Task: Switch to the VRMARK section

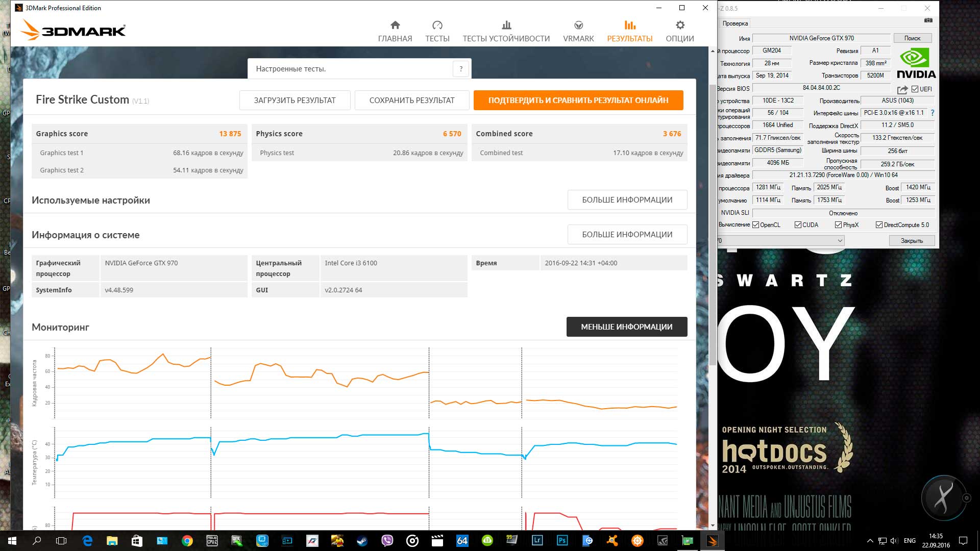Action: (x=578, y=31)
